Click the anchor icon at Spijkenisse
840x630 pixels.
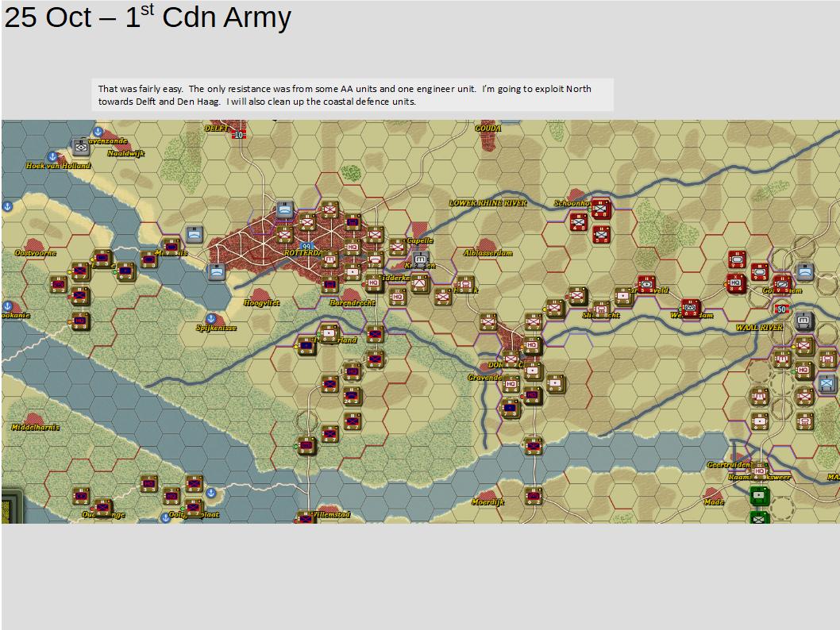pos(210,318)
